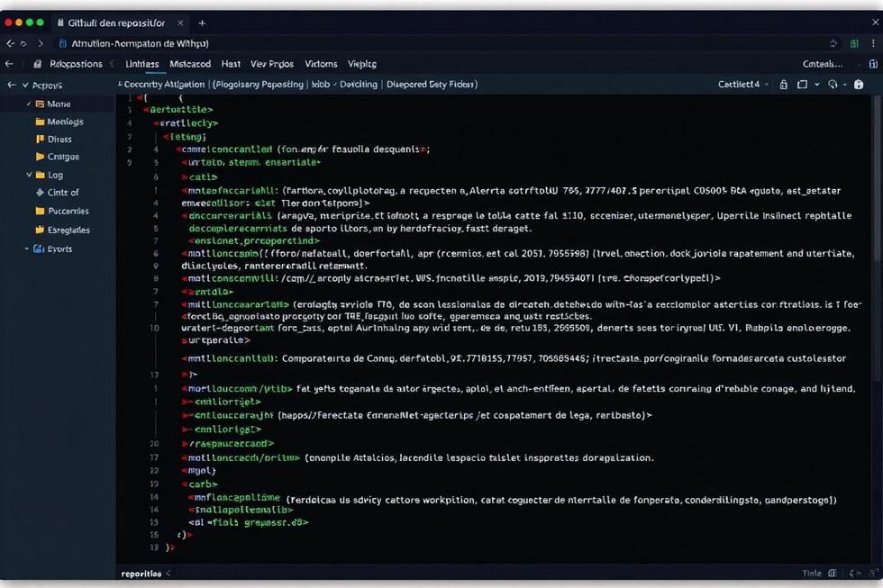Click the folder icon next to Mealogs
Screen dimensions: 883x588
[40, 122]
